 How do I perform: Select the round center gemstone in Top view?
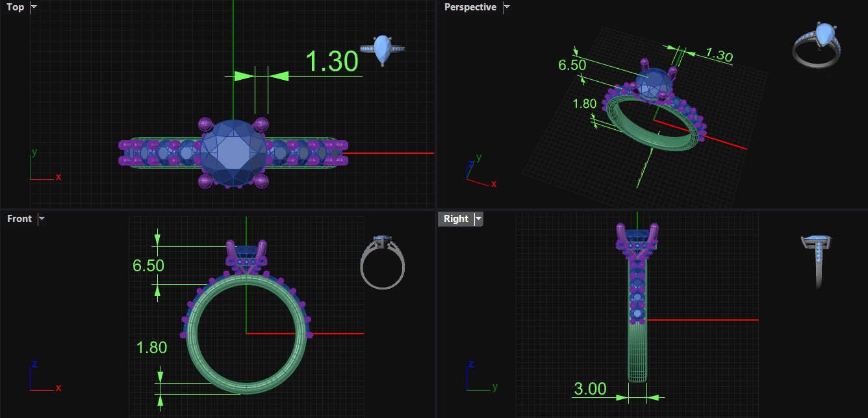click(x=233, y=153)
